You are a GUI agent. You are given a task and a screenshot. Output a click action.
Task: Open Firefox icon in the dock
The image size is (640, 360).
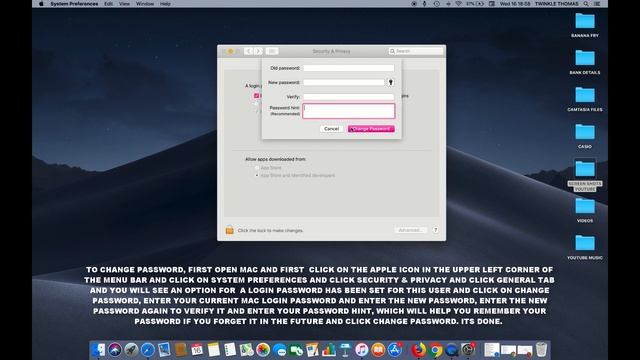(x=418, y=350)
